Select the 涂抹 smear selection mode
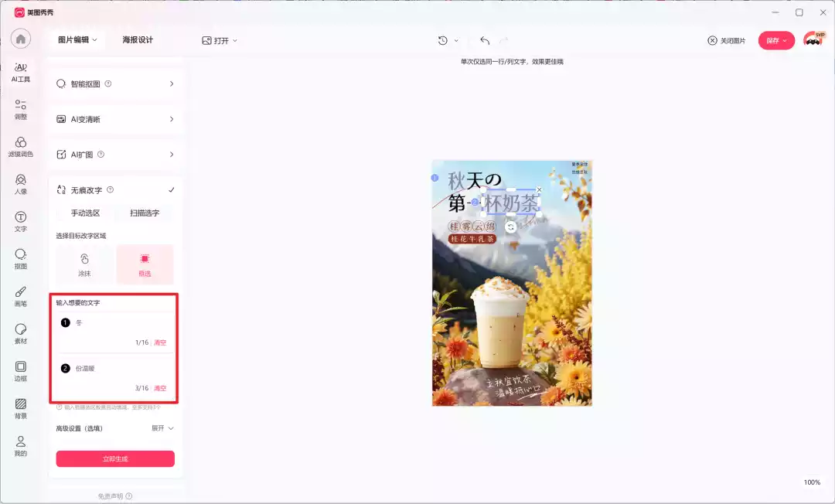835x504 pixels. (84, 264)
